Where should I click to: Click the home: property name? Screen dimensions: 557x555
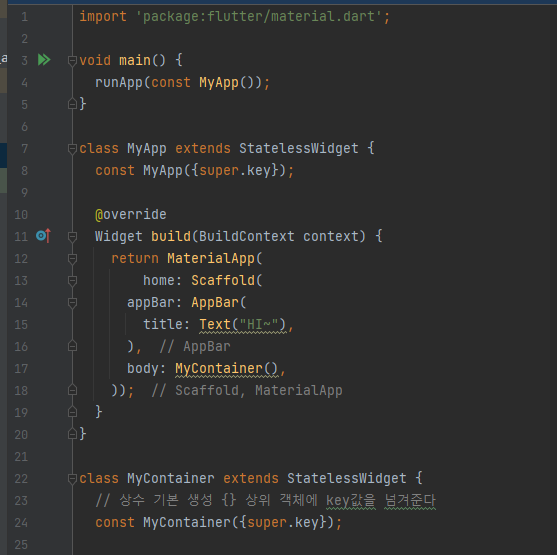[x=162, y=280]
